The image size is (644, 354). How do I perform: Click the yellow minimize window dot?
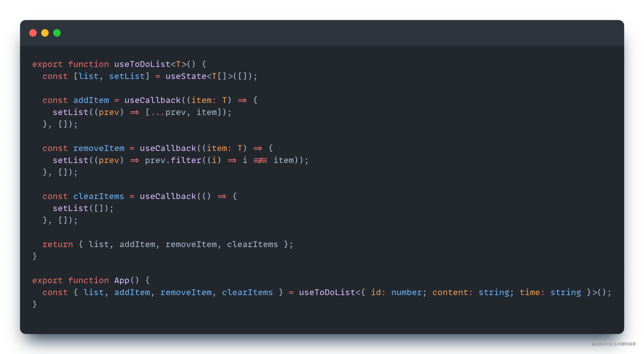[45, 33]
